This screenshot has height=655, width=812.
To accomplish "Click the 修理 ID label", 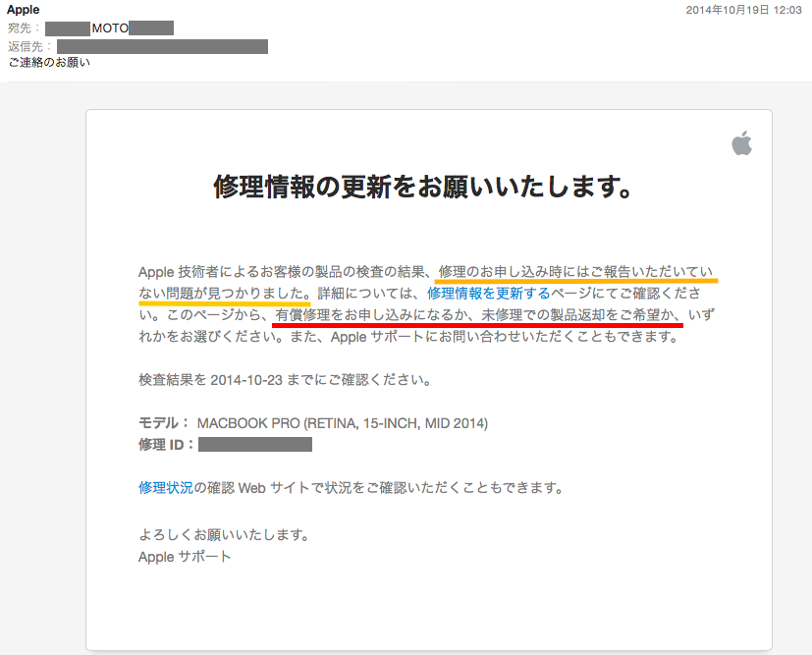I will (166, 445).
